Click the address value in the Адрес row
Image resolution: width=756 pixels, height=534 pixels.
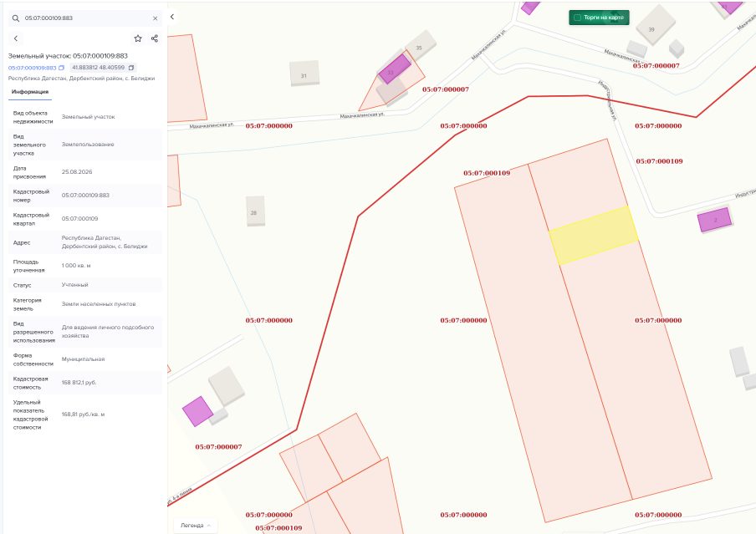coord(105,242)
